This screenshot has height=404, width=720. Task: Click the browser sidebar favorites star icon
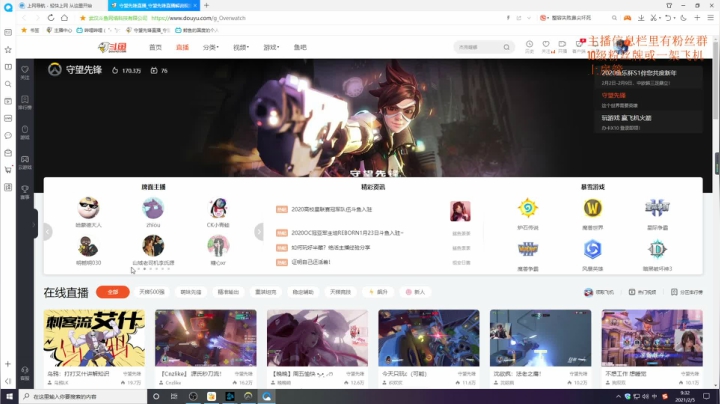coord(8,50)
